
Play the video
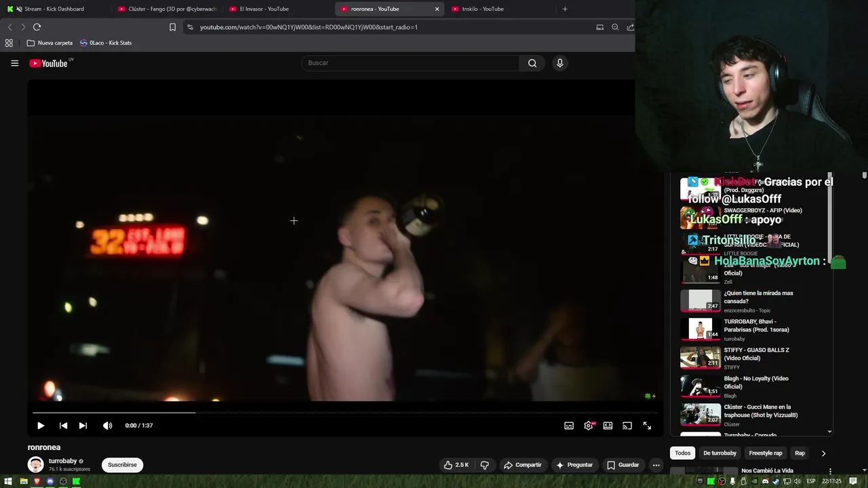(41, 426)
